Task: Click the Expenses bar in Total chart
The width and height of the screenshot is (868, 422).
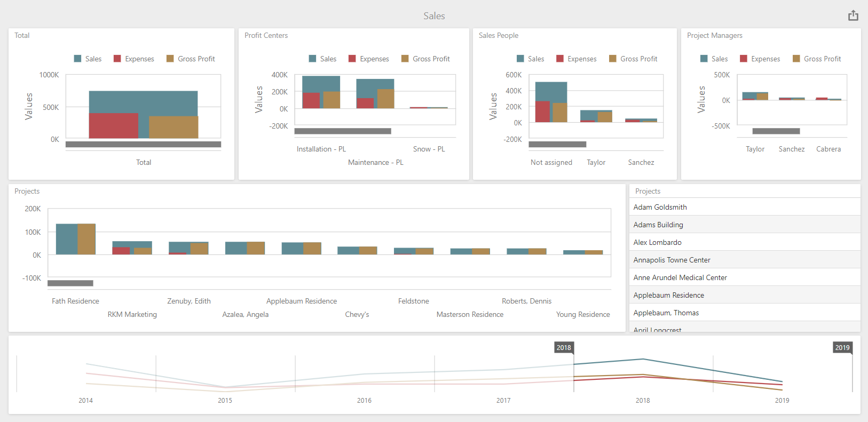Action: (113, 126)
